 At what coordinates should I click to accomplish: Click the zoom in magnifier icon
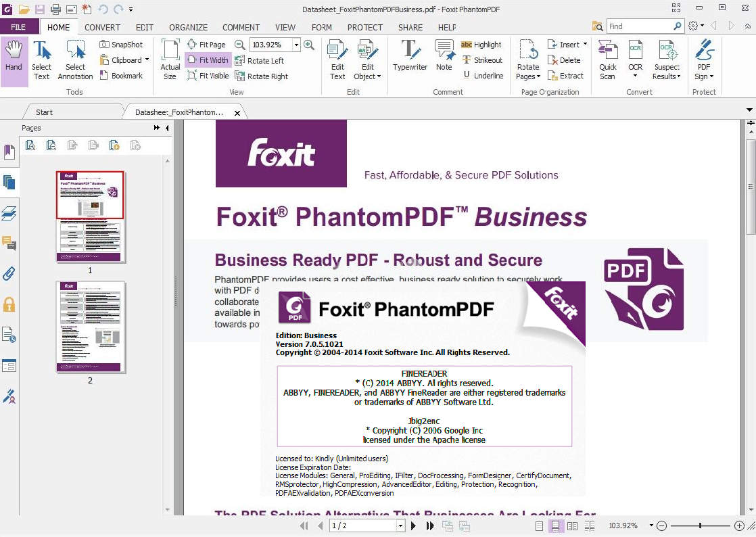point(309,45)
